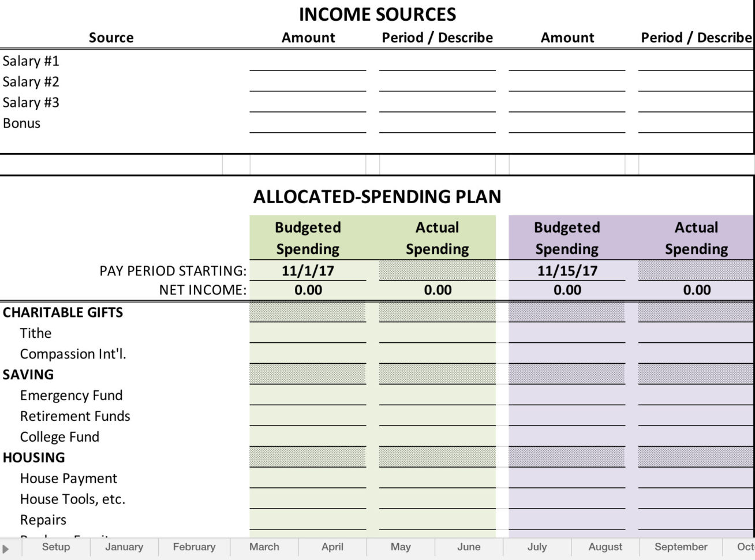This screenshot has width=755, height=560.
Task: Switch to the June sheet tab
Action: click(x=469, y=547)
